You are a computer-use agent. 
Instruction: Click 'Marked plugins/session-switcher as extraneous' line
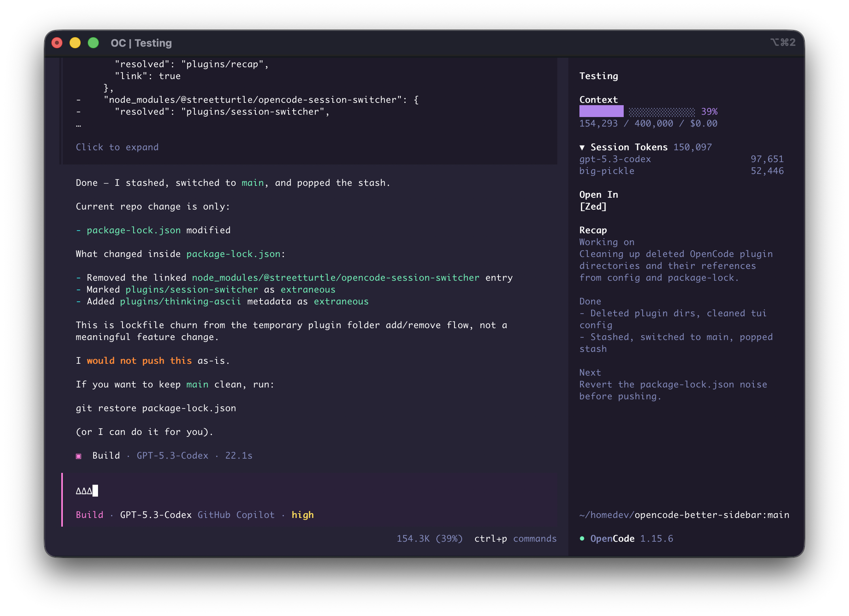coord(206,289)
